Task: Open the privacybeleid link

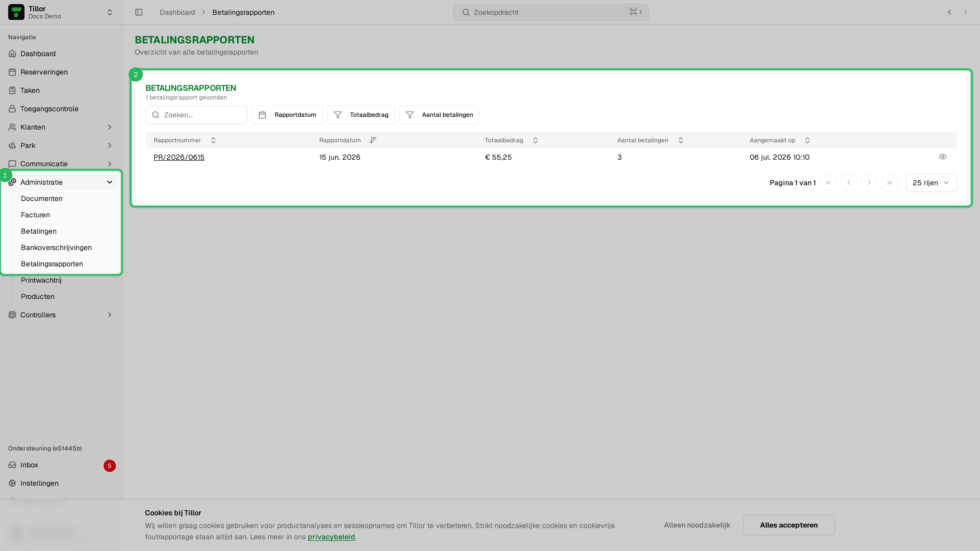Action: (x=331, y=537)
